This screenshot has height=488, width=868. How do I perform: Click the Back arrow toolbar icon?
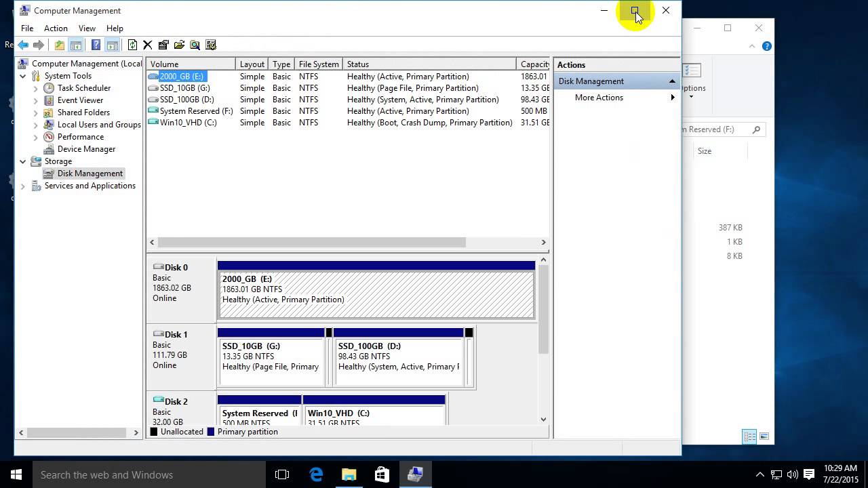[x=24, y=45]
